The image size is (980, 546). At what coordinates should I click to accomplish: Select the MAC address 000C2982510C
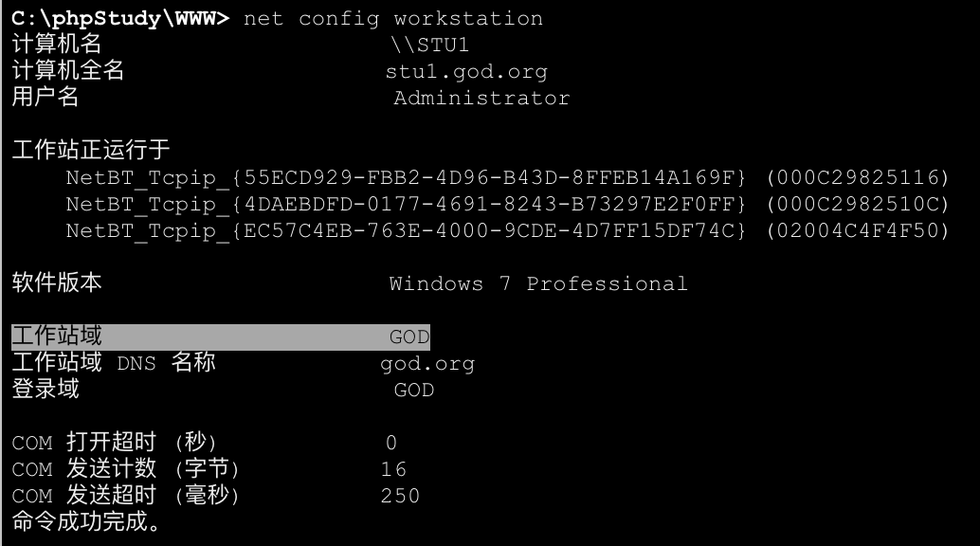coord(858,204)
